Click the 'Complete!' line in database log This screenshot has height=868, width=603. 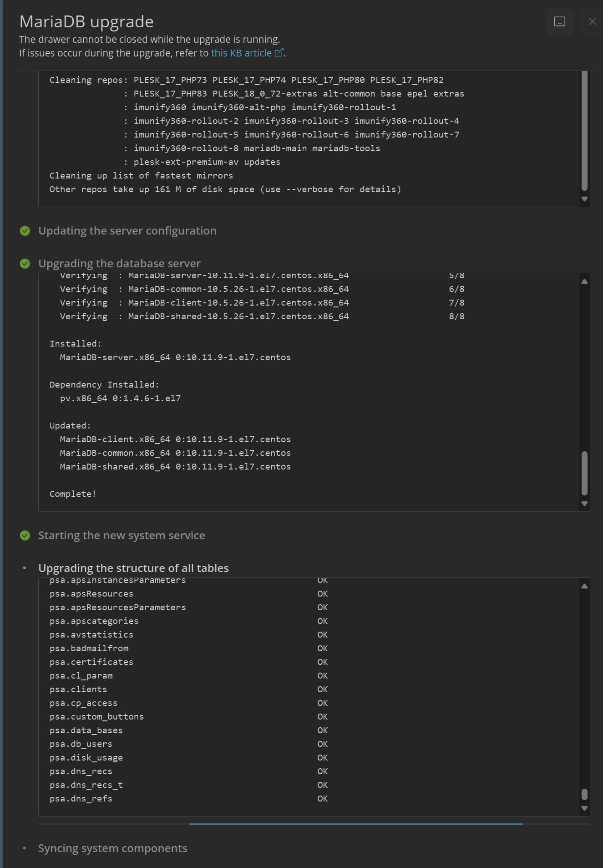[73, 494]
